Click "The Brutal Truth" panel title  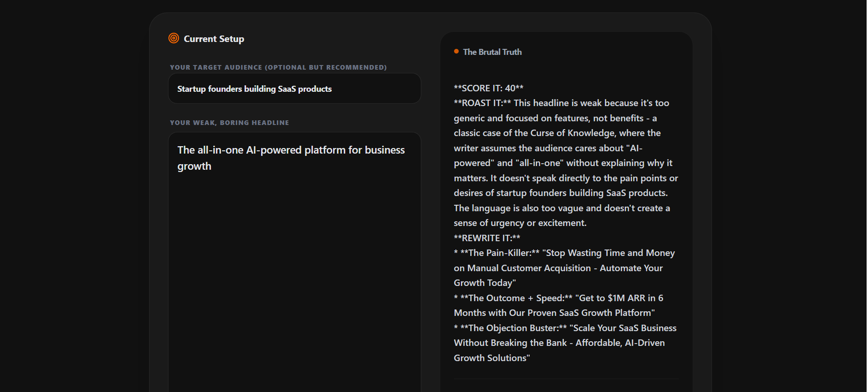(x=492, y=52)
